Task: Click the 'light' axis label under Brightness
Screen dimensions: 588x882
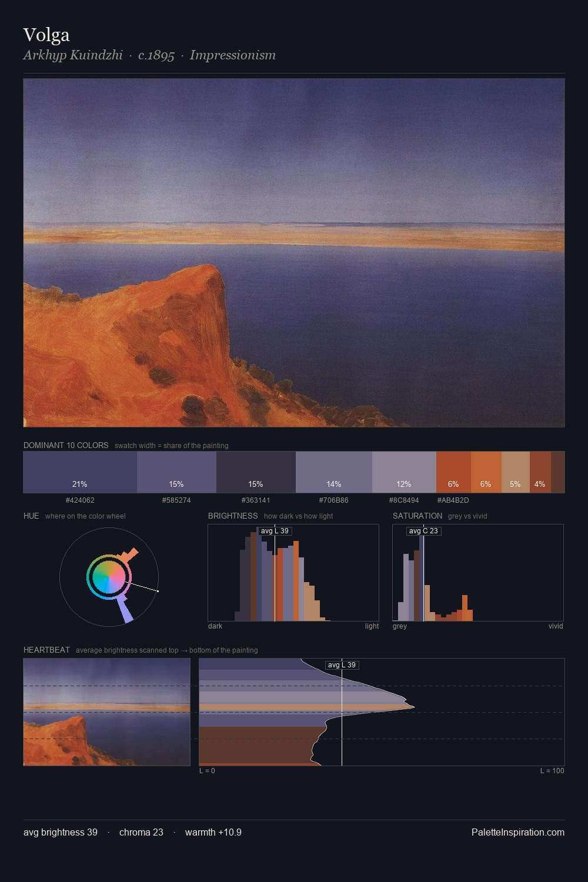Action: pos(372,626)
